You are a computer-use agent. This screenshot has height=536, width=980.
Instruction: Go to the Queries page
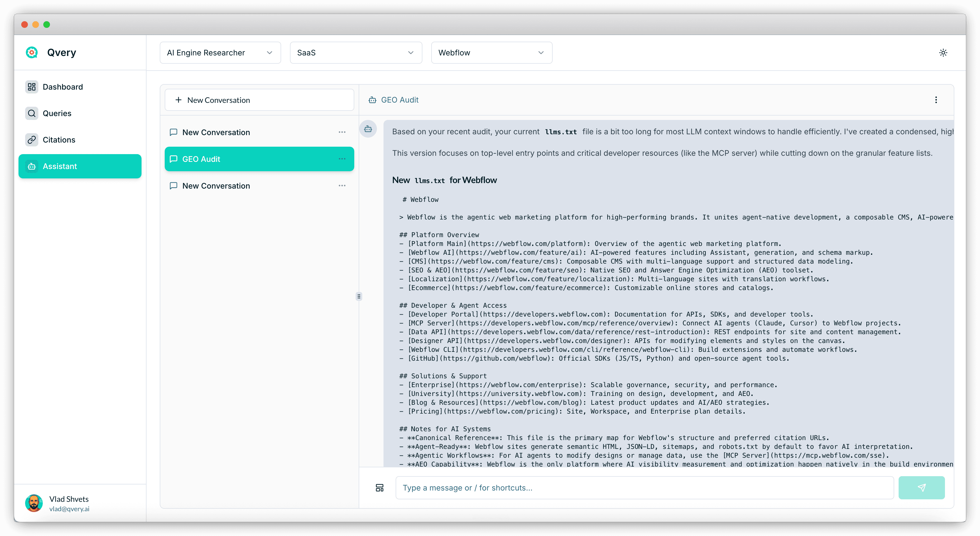[80, 113]
